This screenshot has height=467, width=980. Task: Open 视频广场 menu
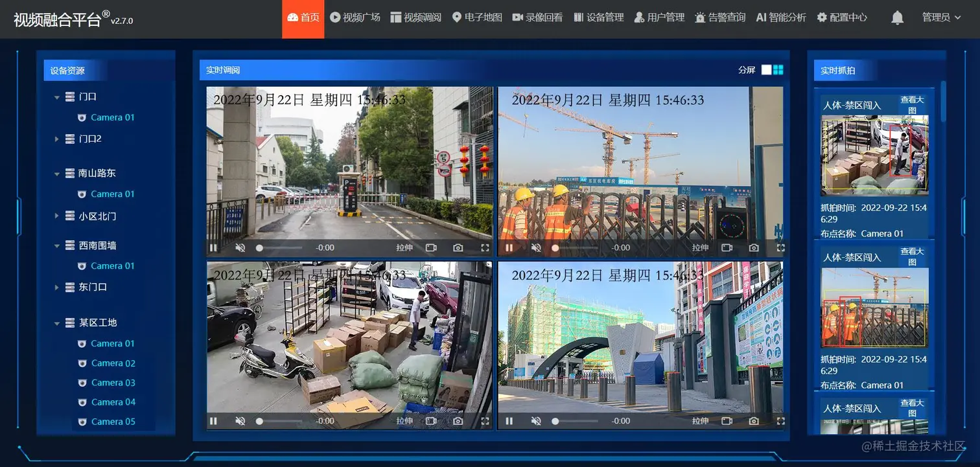[355, 17]
